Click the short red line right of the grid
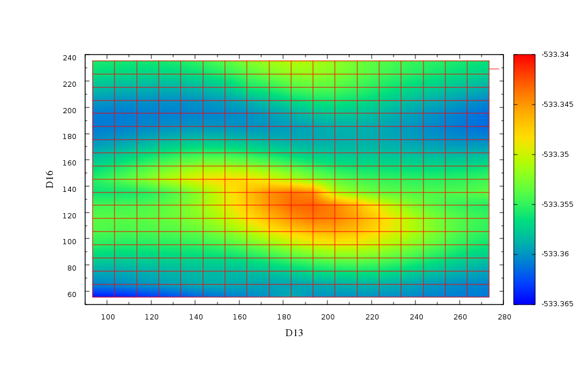Screen dimensions: 588x366 [x=494, y=69]
